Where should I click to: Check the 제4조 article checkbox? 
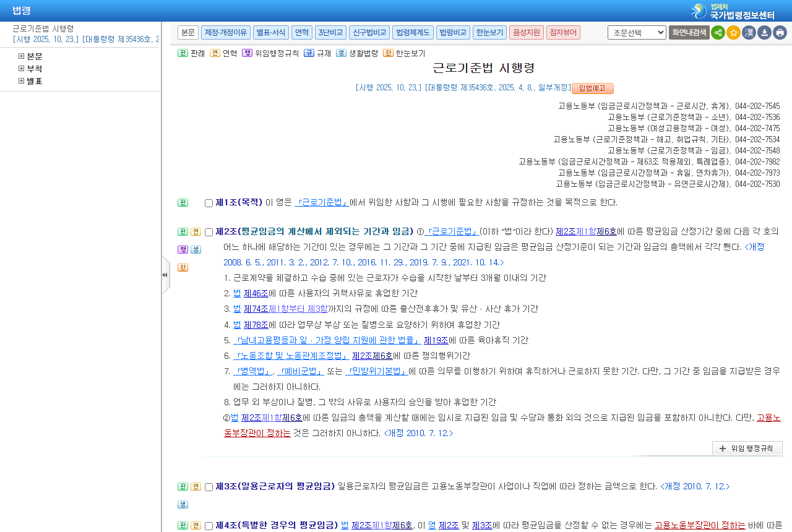click(209, 526)
